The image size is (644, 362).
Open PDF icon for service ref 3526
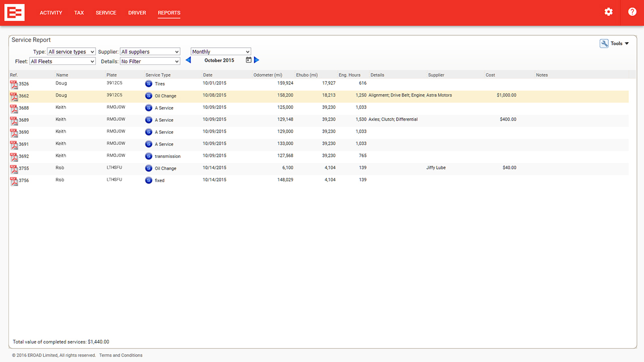pos(14,84)
